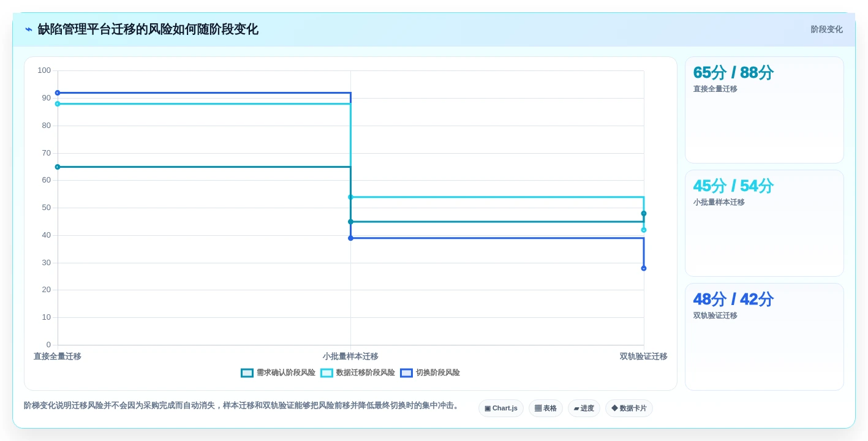The width and height of the screenshot is (868, 441).
Task: Click the lightning icon beside the title
Action: (x=29, y=29)
